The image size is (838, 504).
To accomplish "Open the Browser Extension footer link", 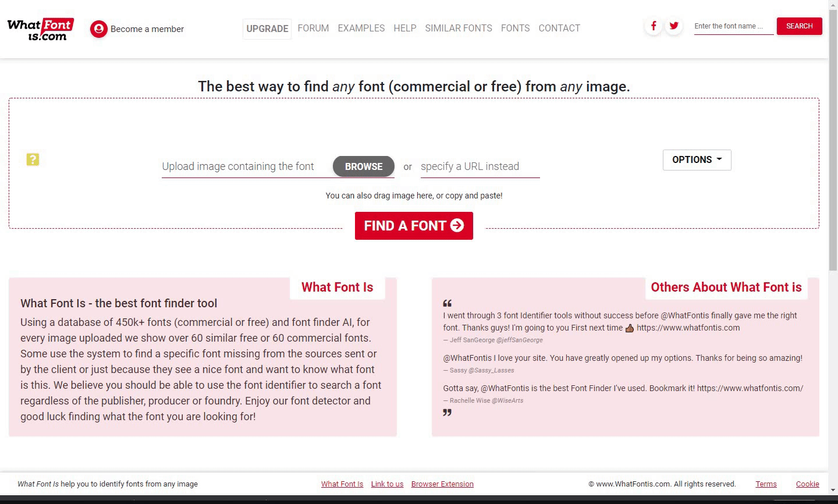I will pos(442,484).
